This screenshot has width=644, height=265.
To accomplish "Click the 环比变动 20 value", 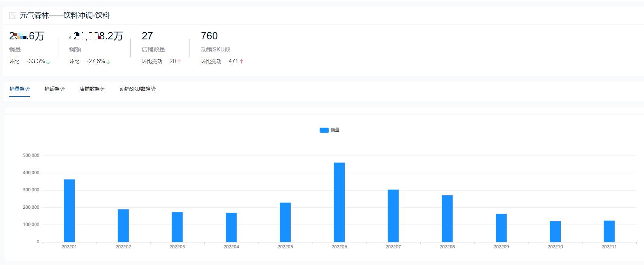I will (x=173, y=61).
